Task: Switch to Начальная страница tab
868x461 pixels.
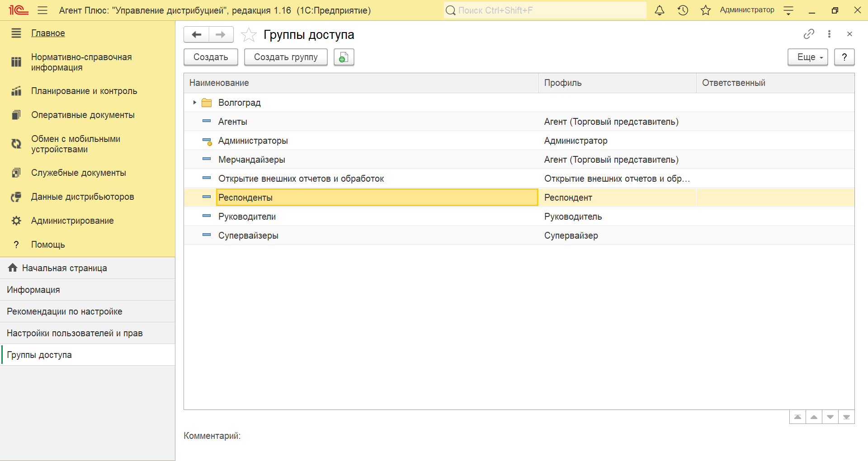Action: tap(88, 268)
